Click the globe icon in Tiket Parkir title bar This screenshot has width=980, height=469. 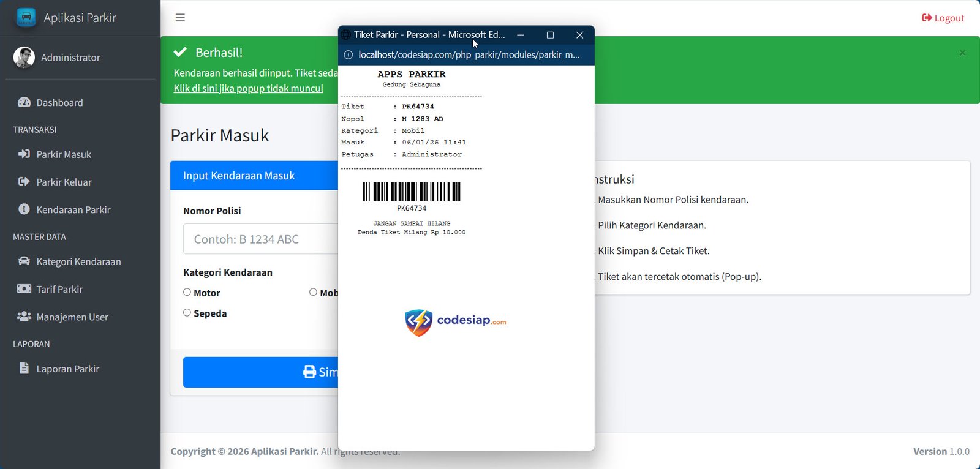pos(346,35)
